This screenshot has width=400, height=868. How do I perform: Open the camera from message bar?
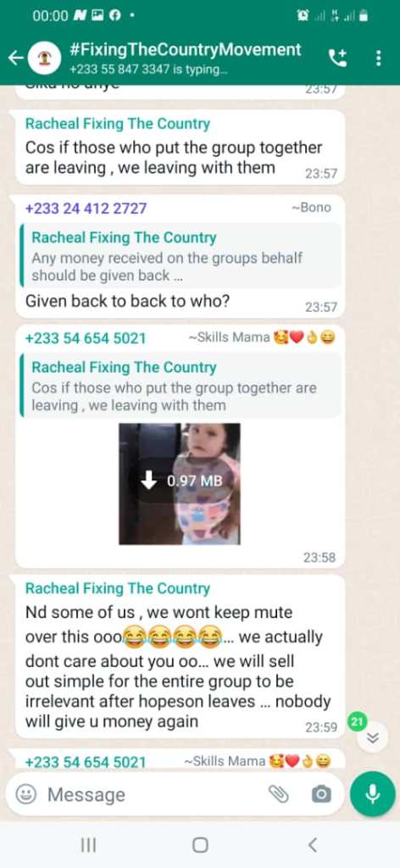pyautogui.click(x=321, y=794)
